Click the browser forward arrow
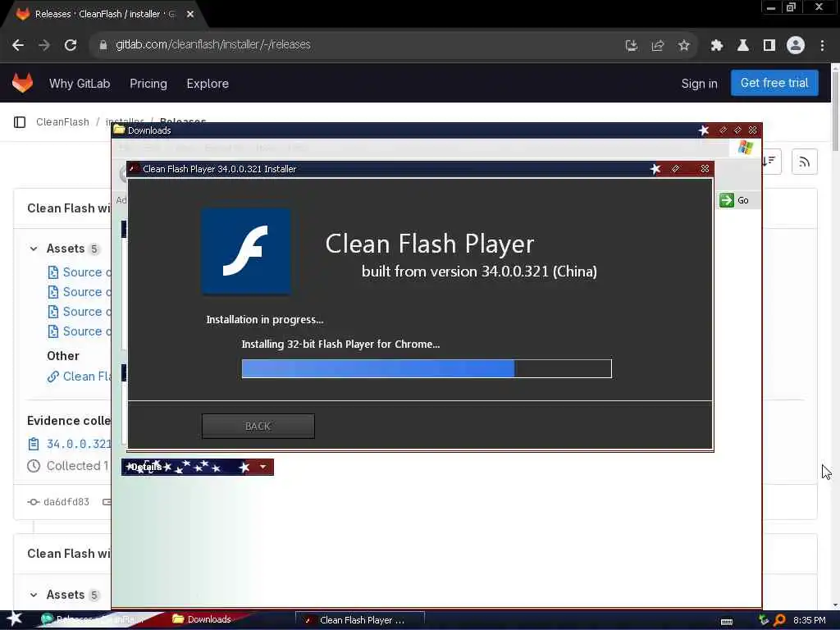 coord(44,45)
